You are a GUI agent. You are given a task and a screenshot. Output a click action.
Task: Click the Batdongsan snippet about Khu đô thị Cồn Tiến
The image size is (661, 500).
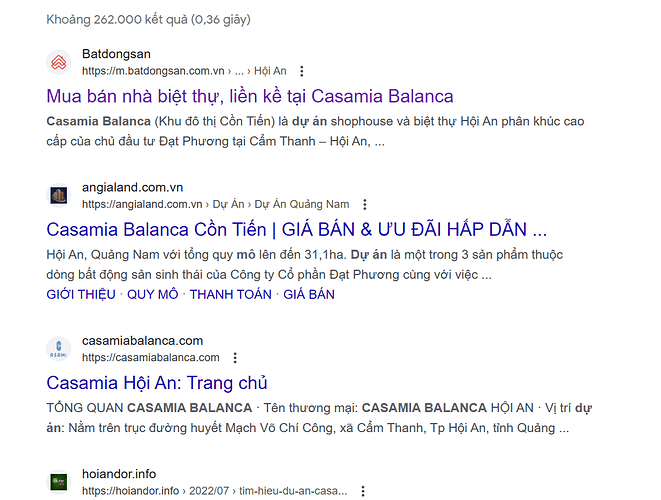click(x=315, y=131)
